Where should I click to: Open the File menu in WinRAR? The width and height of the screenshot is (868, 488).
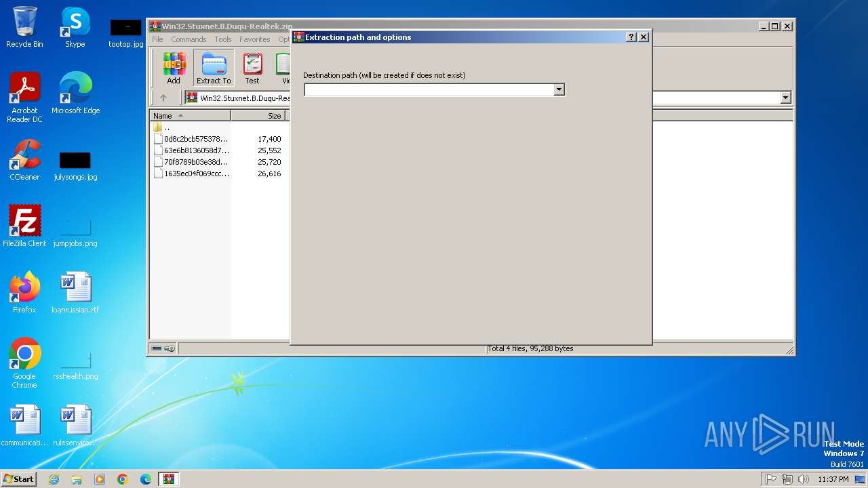point(157,39)
